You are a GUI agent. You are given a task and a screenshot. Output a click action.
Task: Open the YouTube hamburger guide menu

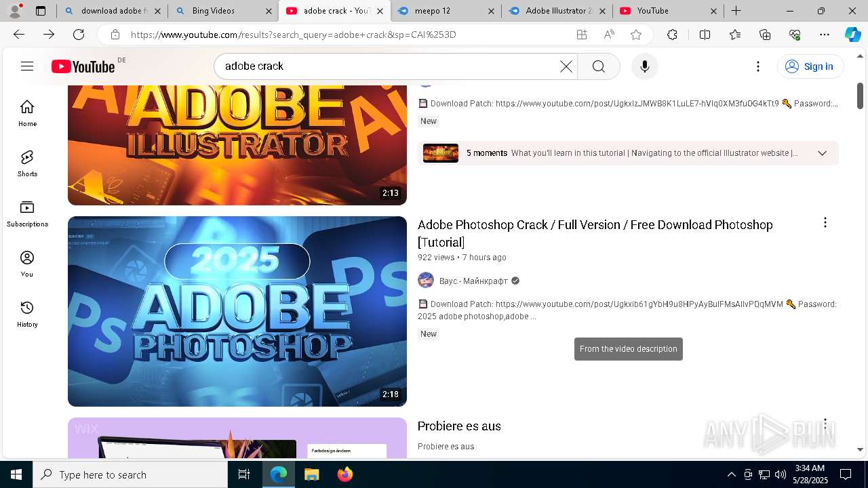point(27,66)
